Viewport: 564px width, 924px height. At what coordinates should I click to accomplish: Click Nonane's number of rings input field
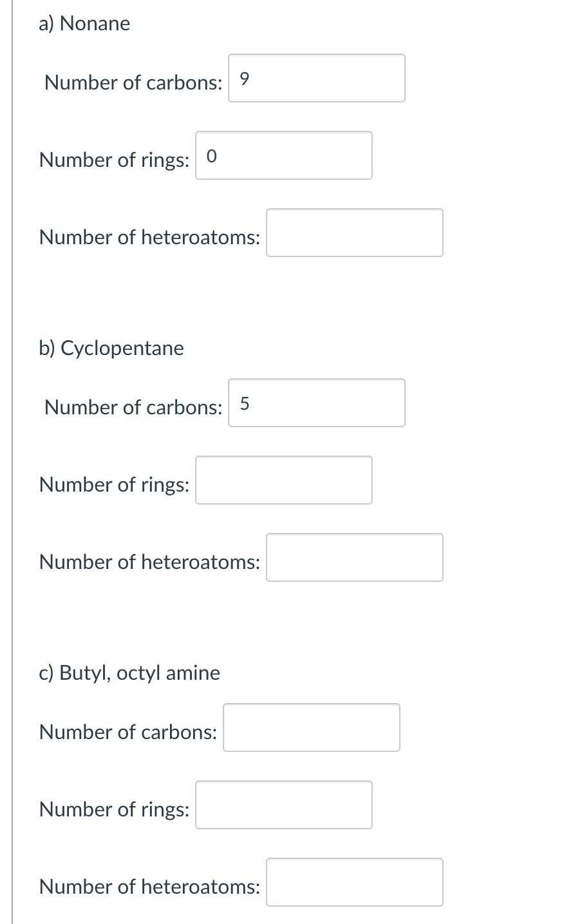pyautogui.click(x=283, y=155)
